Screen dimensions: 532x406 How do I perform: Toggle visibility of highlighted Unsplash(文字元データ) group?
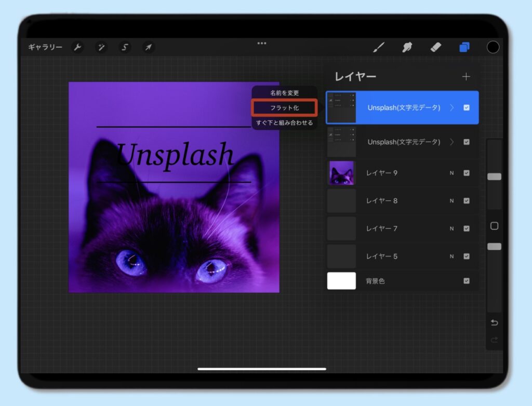click(x=467, y=107)
